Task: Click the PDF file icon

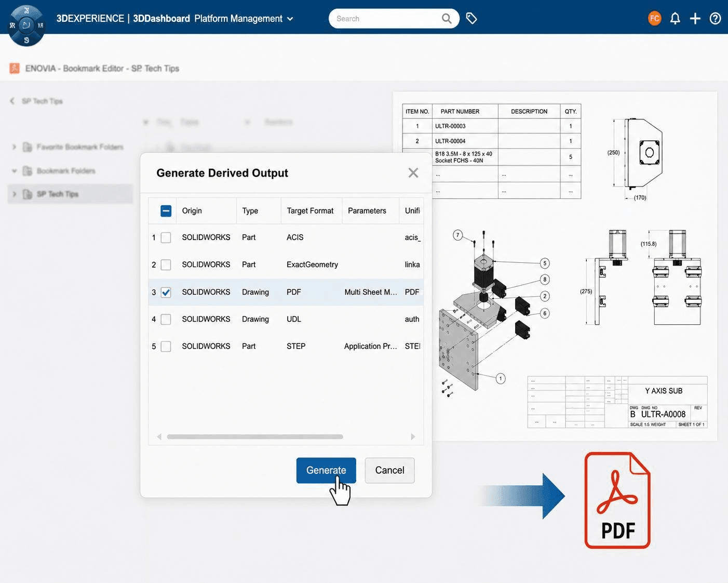Action: 617,500
